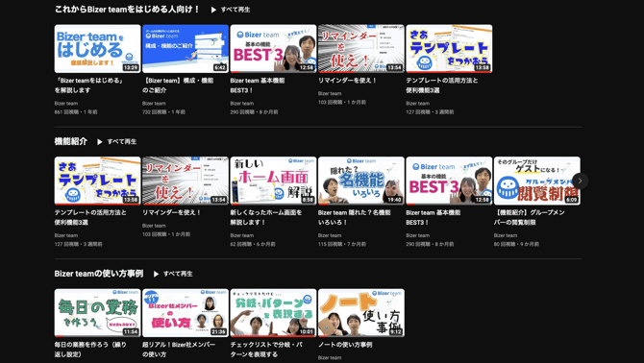The width and height of the screenshot is (644, 363).
Task: Open the 新しいホーム画面 解説 thumbnail (8:58)
Action: pos(273,181)
